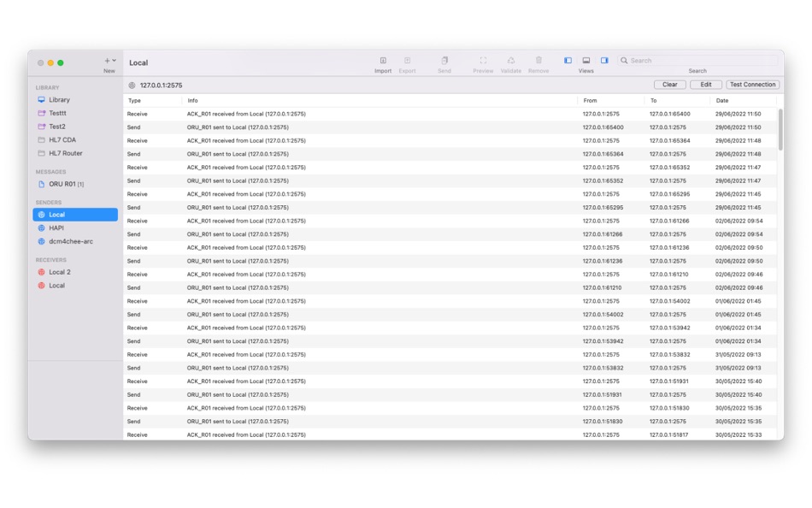Toggle the bottom content view

pos(586,60)
